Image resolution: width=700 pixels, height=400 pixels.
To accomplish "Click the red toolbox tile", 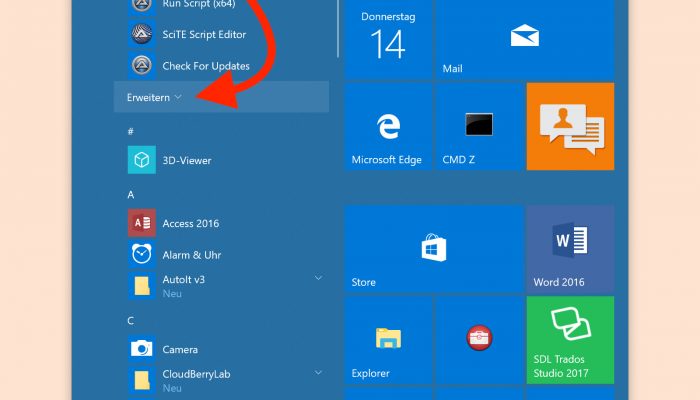I will [479, 340].
